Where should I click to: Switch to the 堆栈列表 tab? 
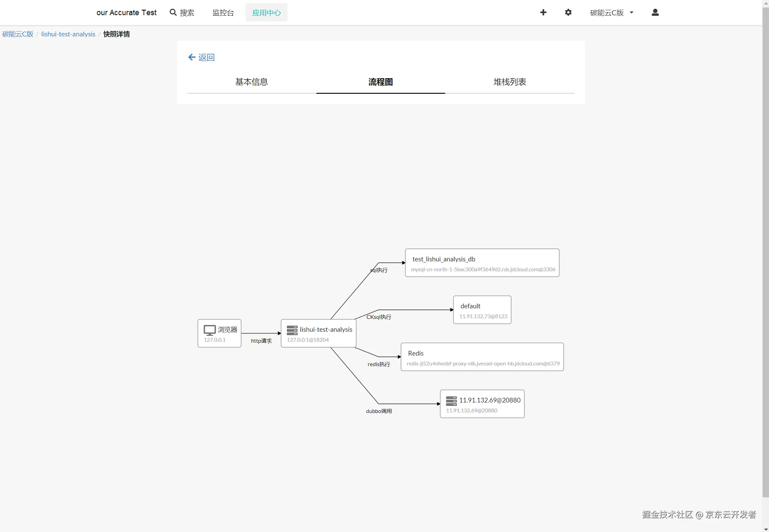509,82
